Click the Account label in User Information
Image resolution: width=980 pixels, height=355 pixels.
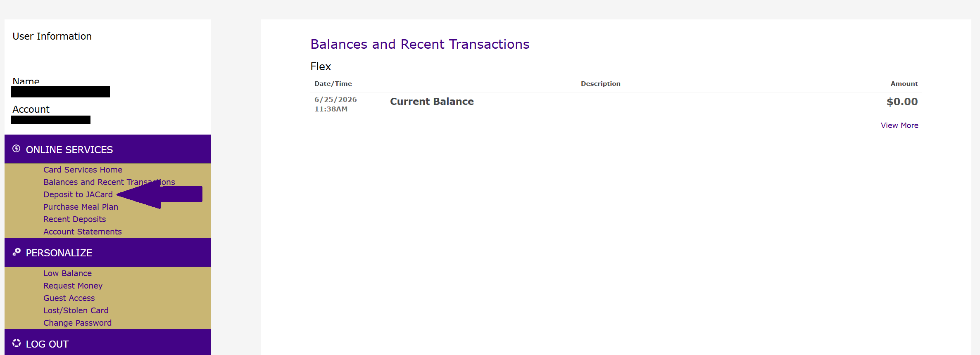31,109
